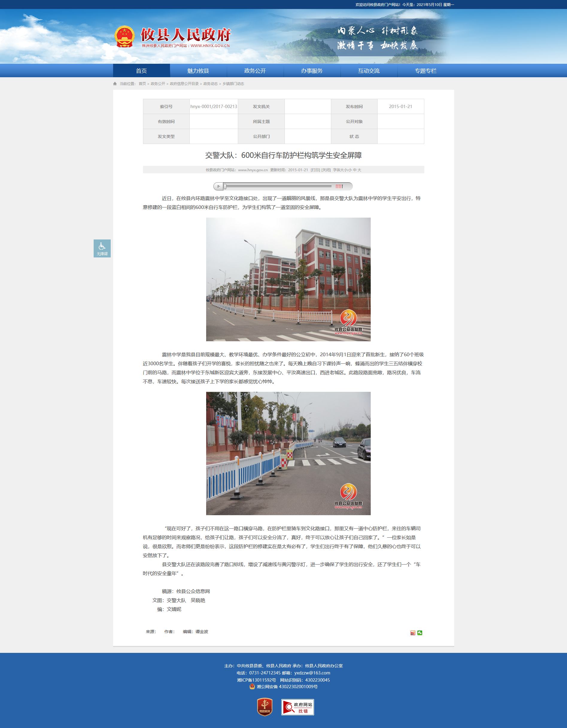Viewport: 567px width, 728px height.
Task: Open the 政务公开 menu
Action: (255, 71)
